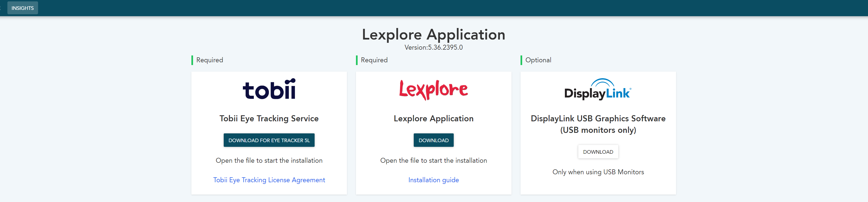The image size is (868, 202).
Task: Click the Required label above the Lexplore card
Action: click(x=374, y=60)
